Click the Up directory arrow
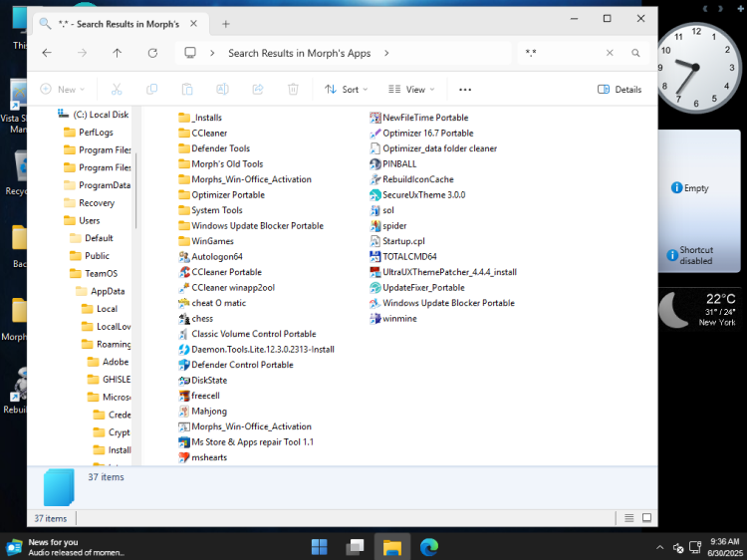 pos(117,53)
